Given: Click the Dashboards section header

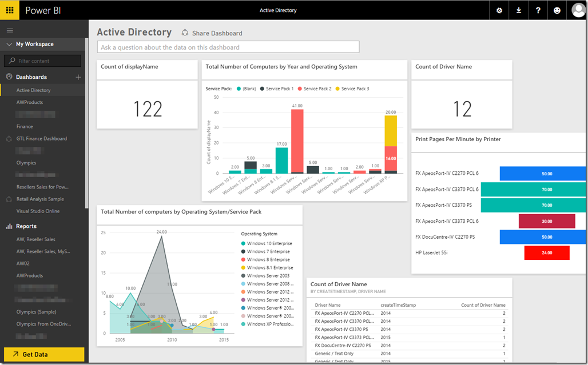Looking at the screenshot, I should click(31, 77).
